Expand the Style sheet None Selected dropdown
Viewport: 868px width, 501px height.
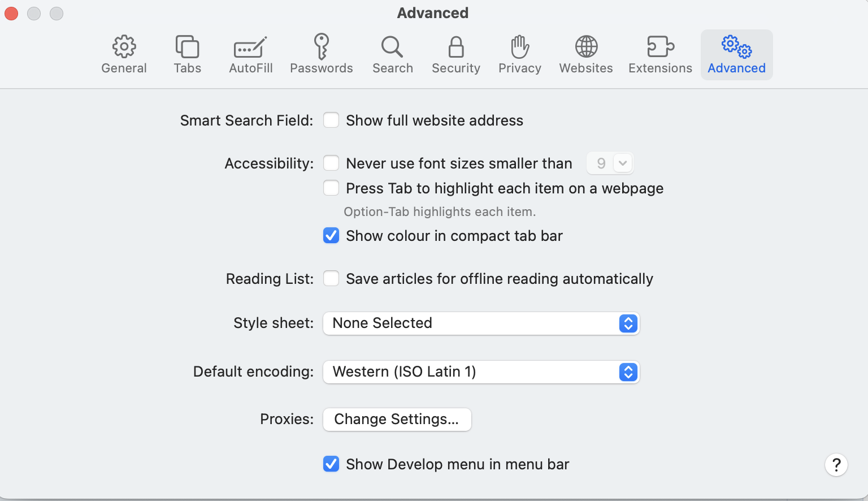(481, 323)
